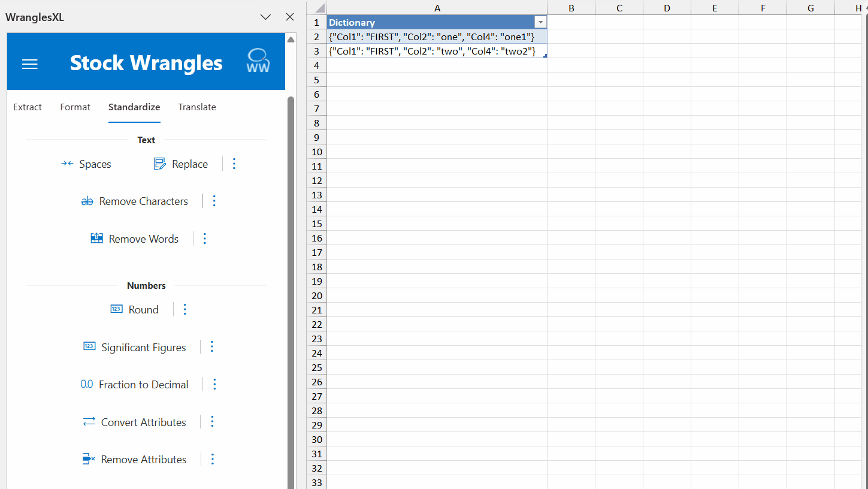The image size is (868, 489).
Task: Open more options beside Remove Words
Action: click(x=205, y=239)
